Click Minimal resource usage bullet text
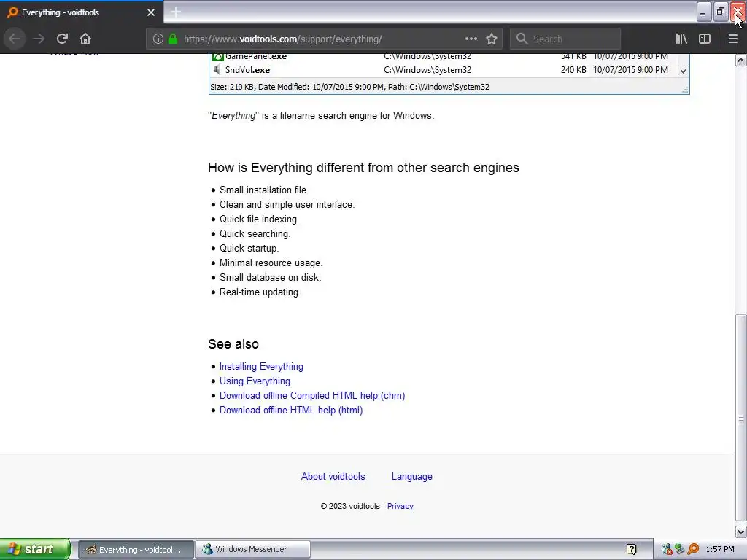 click(271, 262)
